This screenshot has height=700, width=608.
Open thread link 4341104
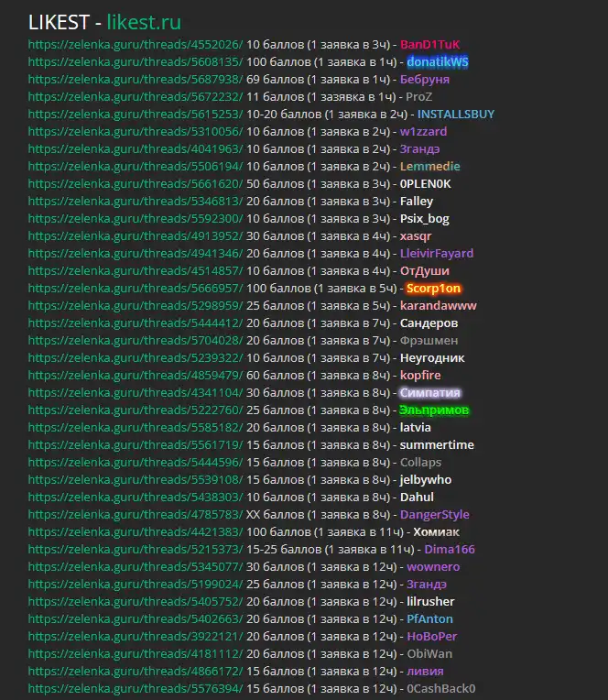[x=136, y=393]
